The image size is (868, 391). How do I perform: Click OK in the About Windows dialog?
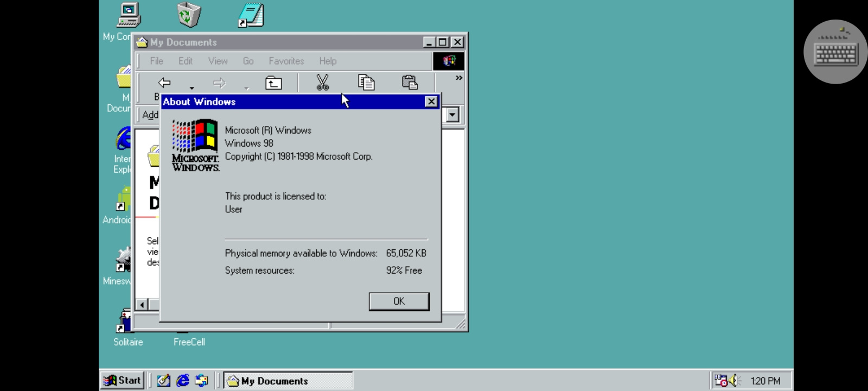tap(399, 301)
